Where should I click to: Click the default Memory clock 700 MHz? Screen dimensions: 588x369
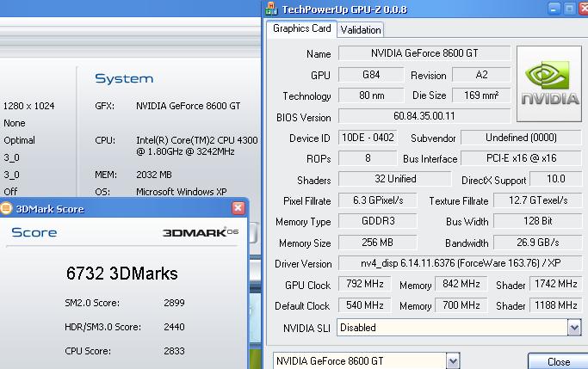pos(461,305)
